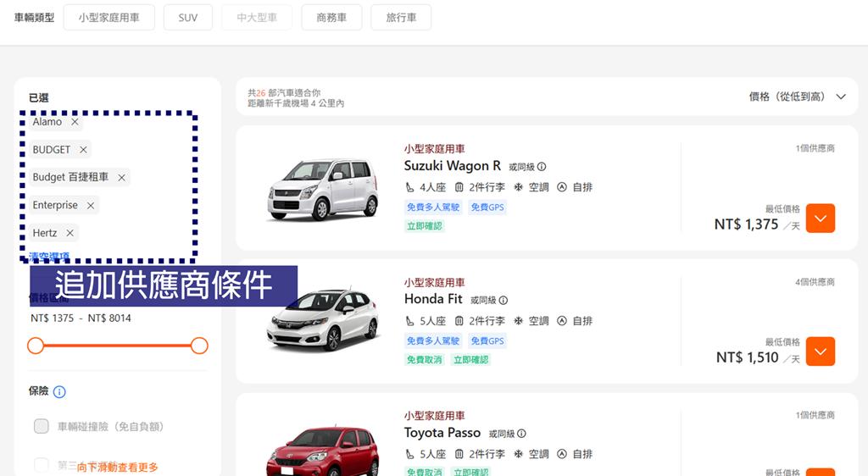868x476 pixels.
Task: Remove the BUDGET filter tag
Action: (x=83, y=149)
